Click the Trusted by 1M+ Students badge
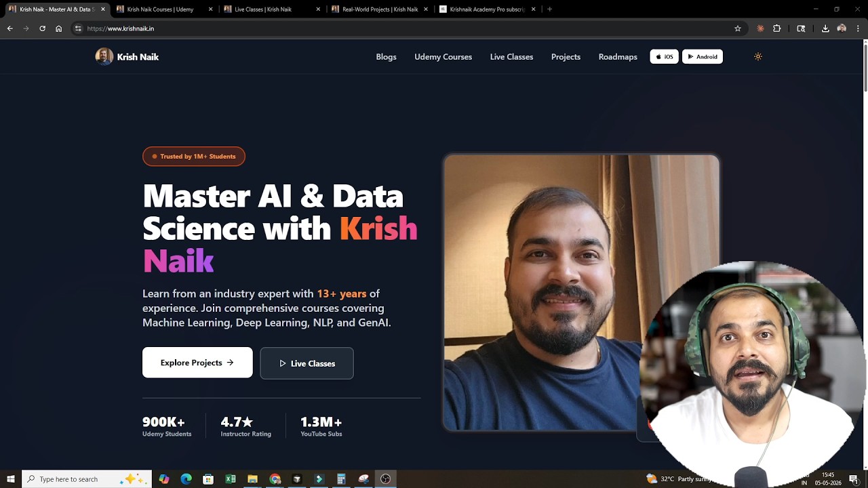 [x=194, y=157]
